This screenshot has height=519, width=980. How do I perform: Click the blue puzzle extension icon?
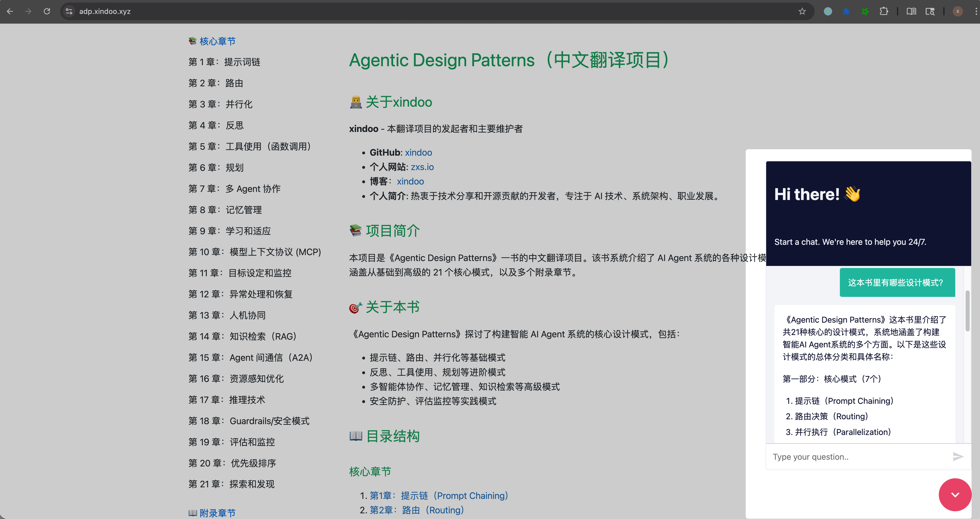click(847, 11)
